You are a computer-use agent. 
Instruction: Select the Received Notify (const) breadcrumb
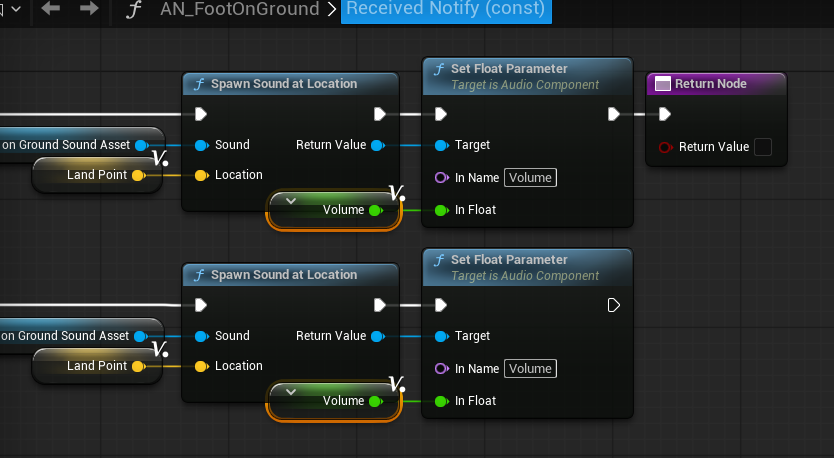[x=445, y=10]
